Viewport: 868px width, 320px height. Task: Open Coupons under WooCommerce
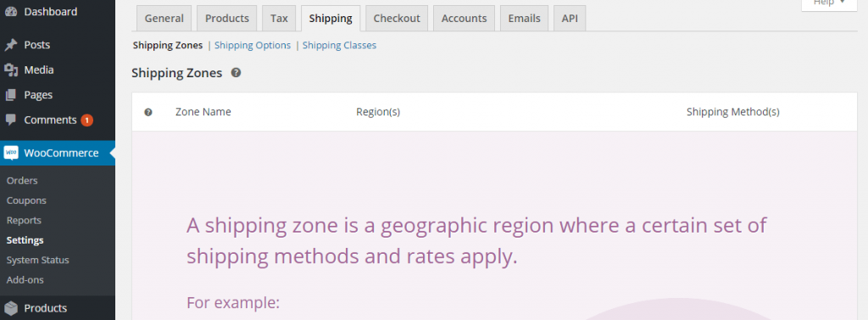[26, 201]
